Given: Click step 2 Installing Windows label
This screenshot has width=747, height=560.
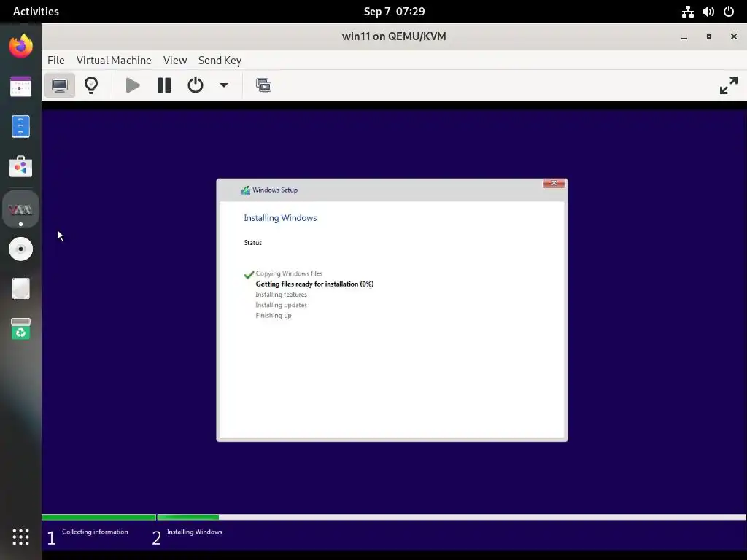Looking at the screenshot, I should [194, 532].
